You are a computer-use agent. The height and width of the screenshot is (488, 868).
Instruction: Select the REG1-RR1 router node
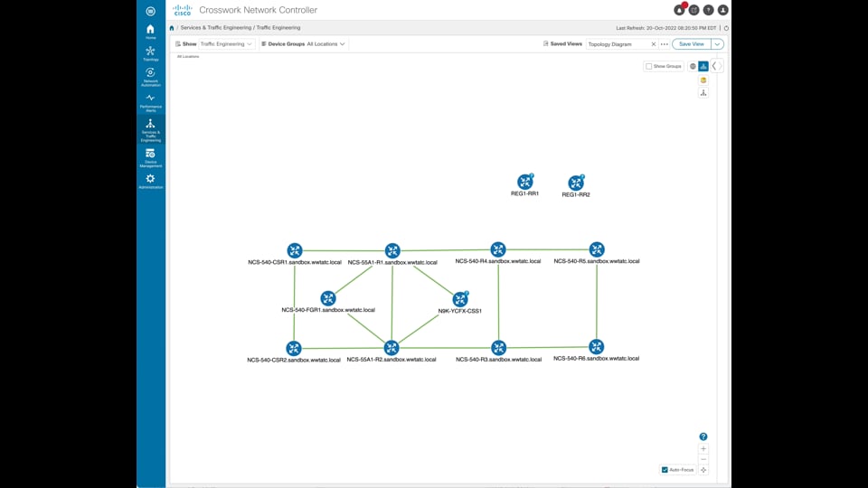pyautogui.click(x=524, y=182)
